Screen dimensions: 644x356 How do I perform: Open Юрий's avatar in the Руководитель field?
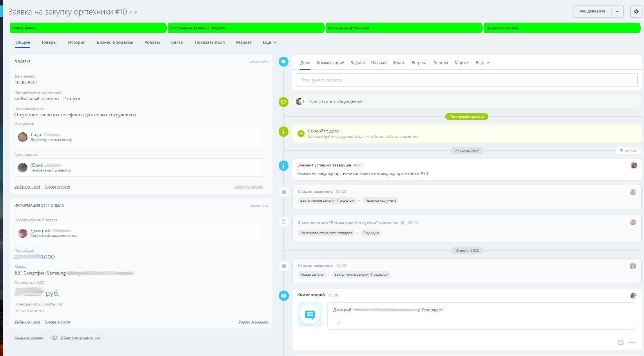click(x=23, y=167)
